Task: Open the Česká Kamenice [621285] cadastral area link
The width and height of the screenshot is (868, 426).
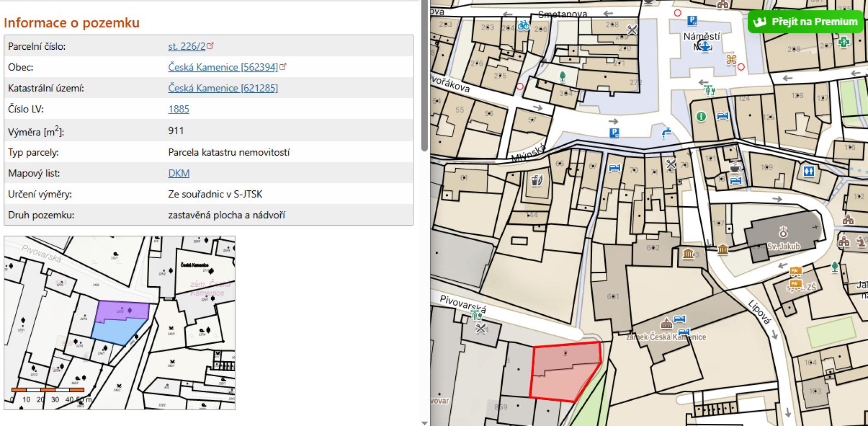Action: point(223,88)
